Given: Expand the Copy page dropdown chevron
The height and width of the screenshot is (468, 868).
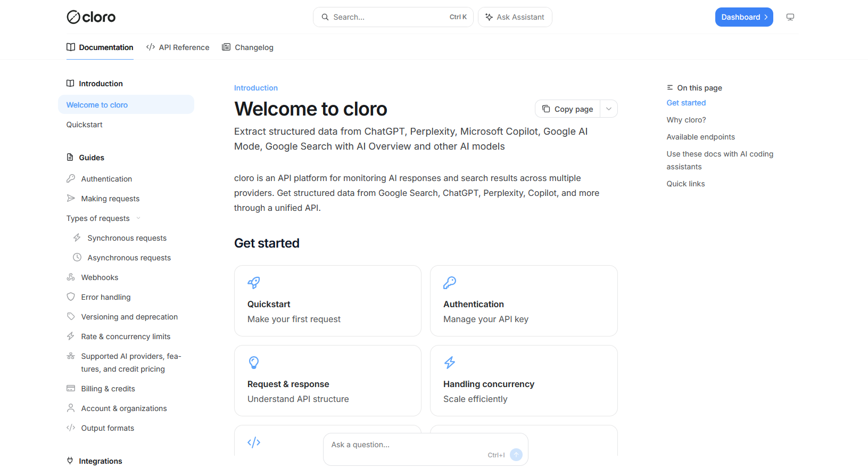Looking at the screenshot, I should coord(609,109).
